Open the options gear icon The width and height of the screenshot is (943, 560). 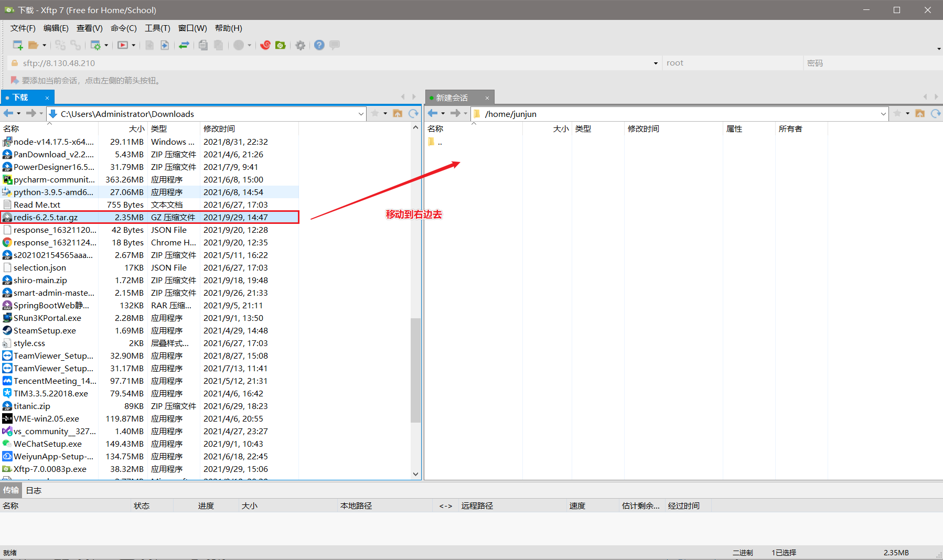(x=301, y=45)
